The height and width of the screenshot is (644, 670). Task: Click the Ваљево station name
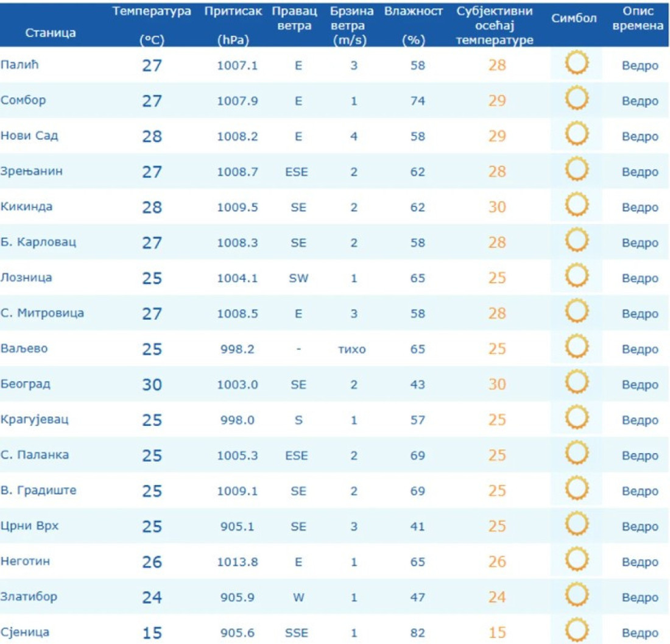(x=24, y=349)
